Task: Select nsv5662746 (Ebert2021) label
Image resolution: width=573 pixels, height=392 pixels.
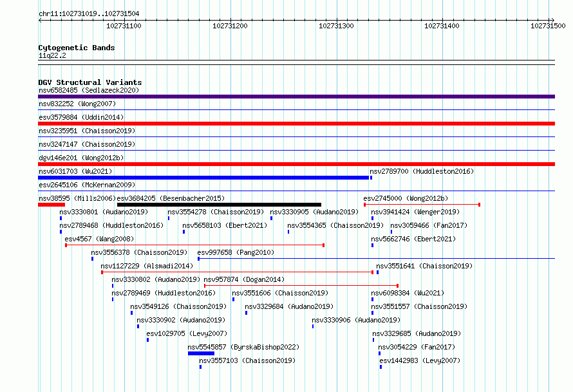Action: click(413, 239)
